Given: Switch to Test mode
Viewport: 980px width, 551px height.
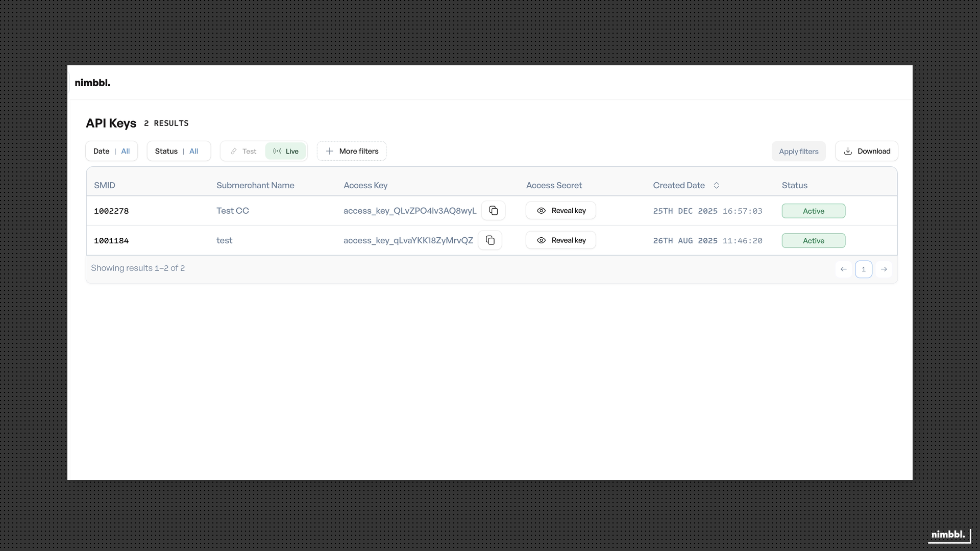Looking at the screenshot, I should click(243, 151).
